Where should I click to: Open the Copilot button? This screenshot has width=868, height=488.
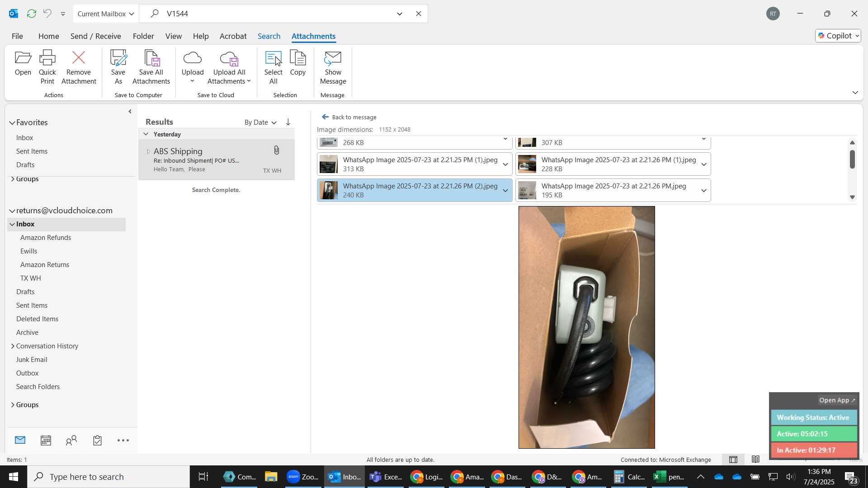[x=838, y=36]
